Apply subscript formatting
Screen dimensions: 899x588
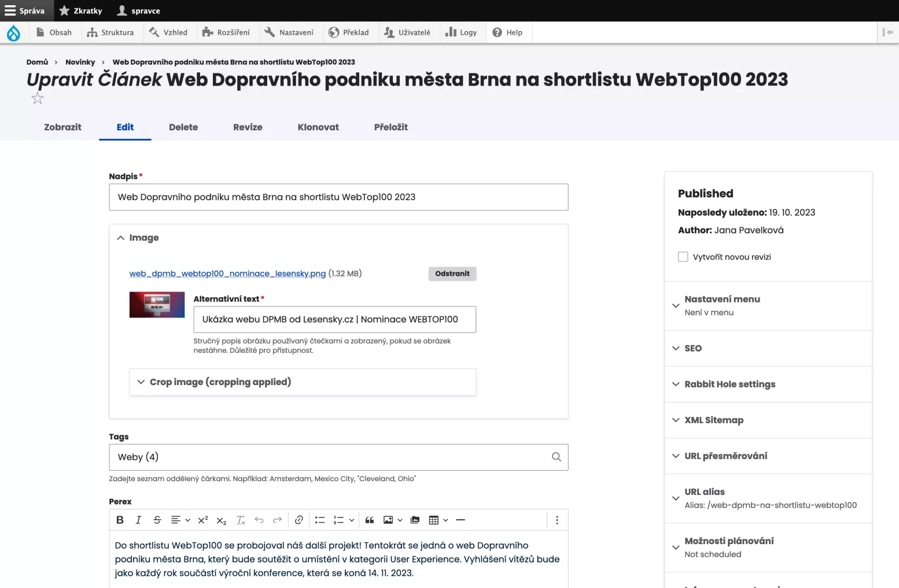point(222,520)
